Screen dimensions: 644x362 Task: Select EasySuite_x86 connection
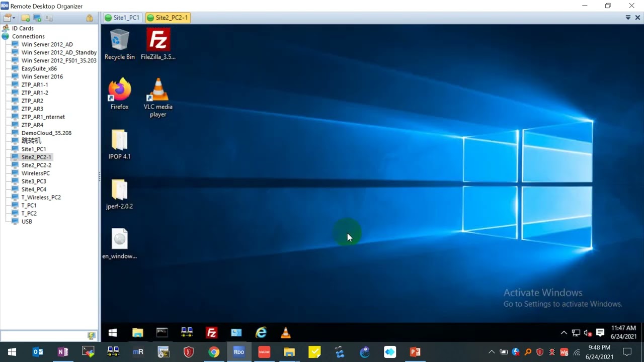point(39,69)
